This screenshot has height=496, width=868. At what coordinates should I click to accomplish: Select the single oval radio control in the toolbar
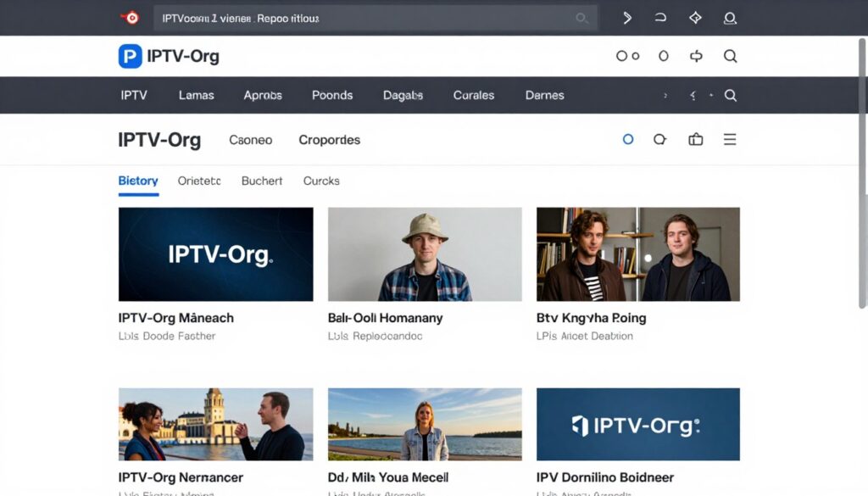(663, 56)
